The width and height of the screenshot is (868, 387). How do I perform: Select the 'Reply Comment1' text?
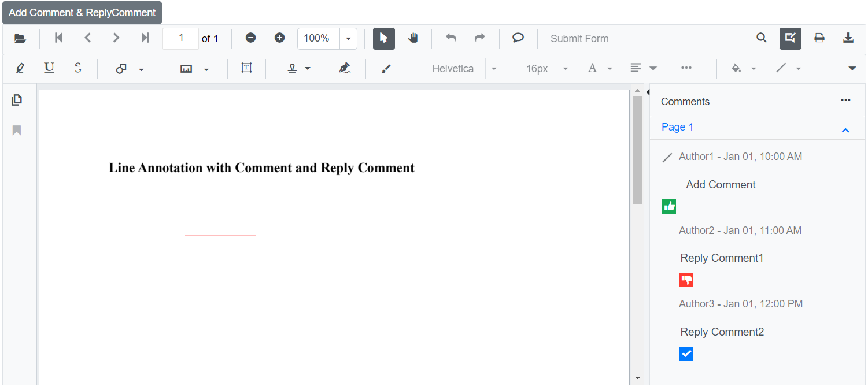(x=722, y=258)
